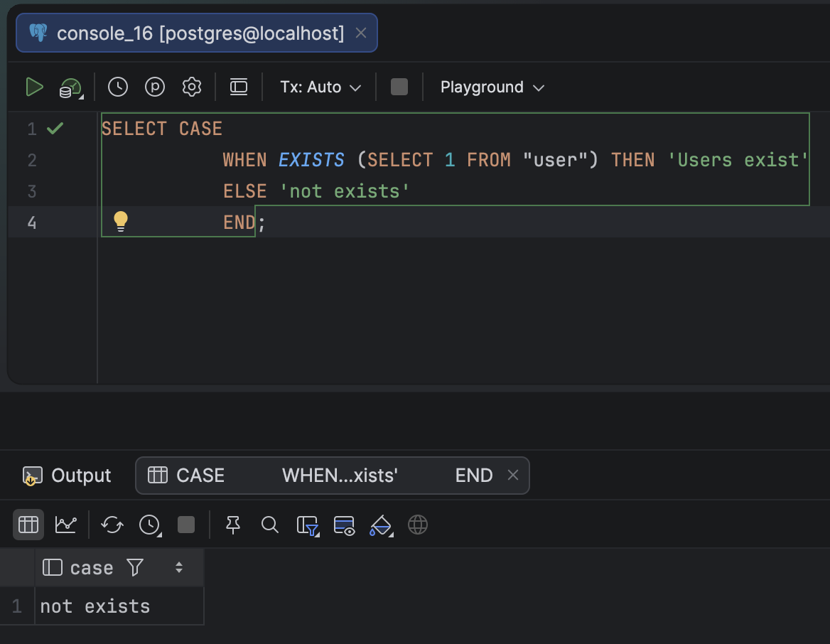Click the 'not exists' result cell
The width and height of the screenshot is (830, 644).
click(x=119, y=606)
